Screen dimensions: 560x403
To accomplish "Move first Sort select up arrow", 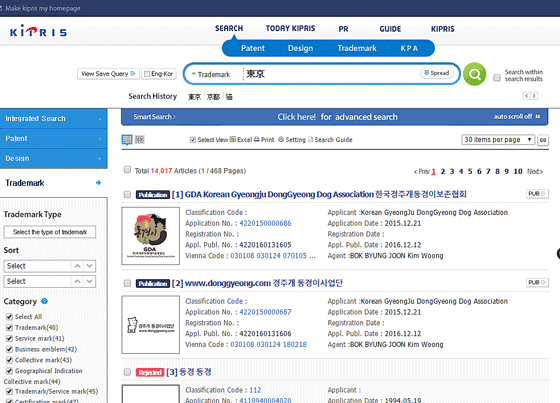I will point(77,266).
